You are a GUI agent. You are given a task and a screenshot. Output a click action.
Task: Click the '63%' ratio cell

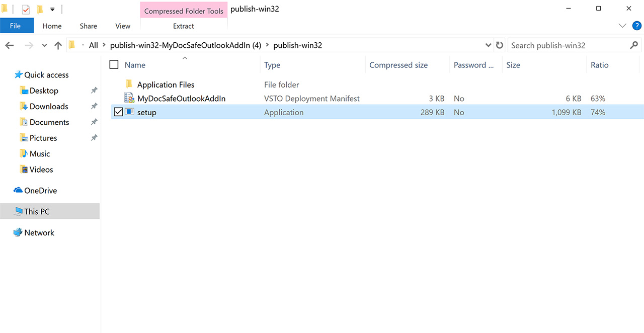598,99
